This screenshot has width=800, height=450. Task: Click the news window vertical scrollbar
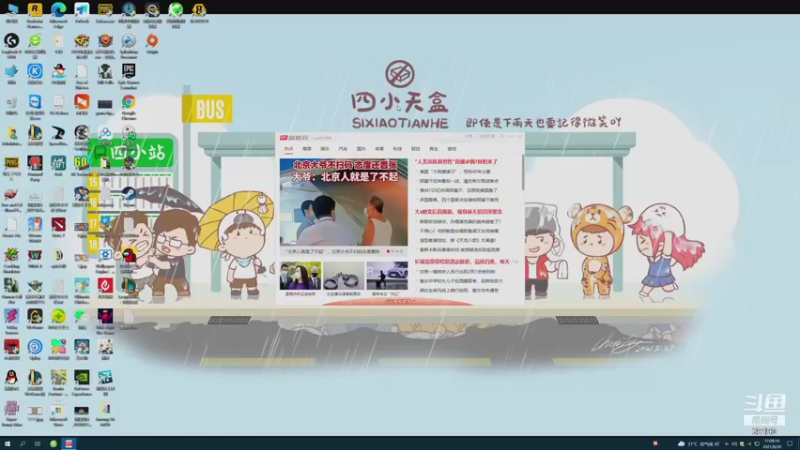click(522, 172)
